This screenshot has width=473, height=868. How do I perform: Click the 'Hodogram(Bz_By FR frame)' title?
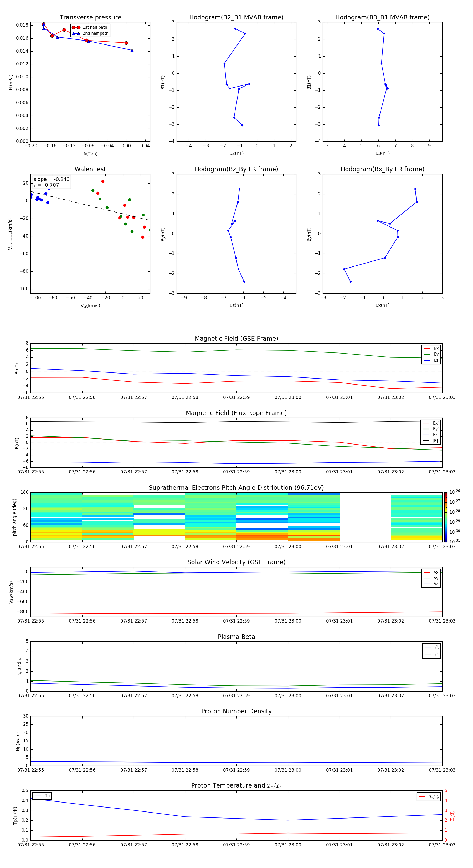[x=236, y=169]
